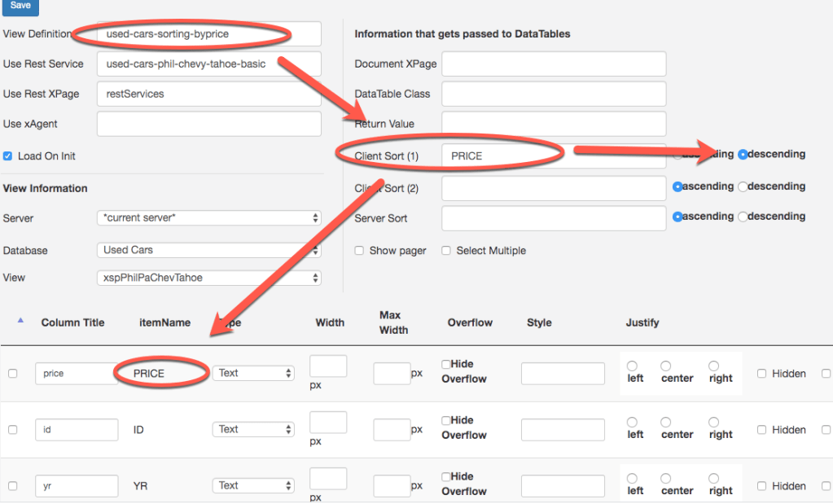The height and width of the screenshot is (504, 833).
Task: Open the Database dropdown showing Used Cars
Action: pos(208,250)
